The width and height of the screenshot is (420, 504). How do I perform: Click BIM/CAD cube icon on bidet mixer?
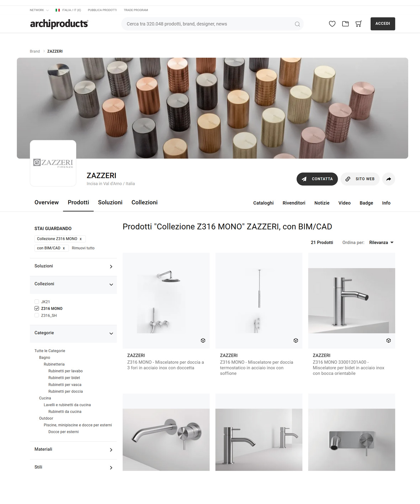click(x=388, y=340)
